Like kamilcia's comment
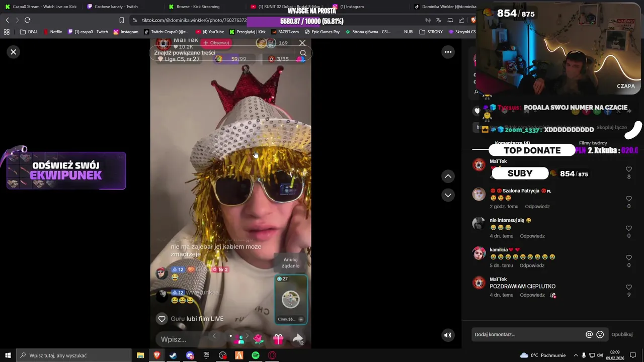Screen dimensions: 644x362 pos(629,258)
